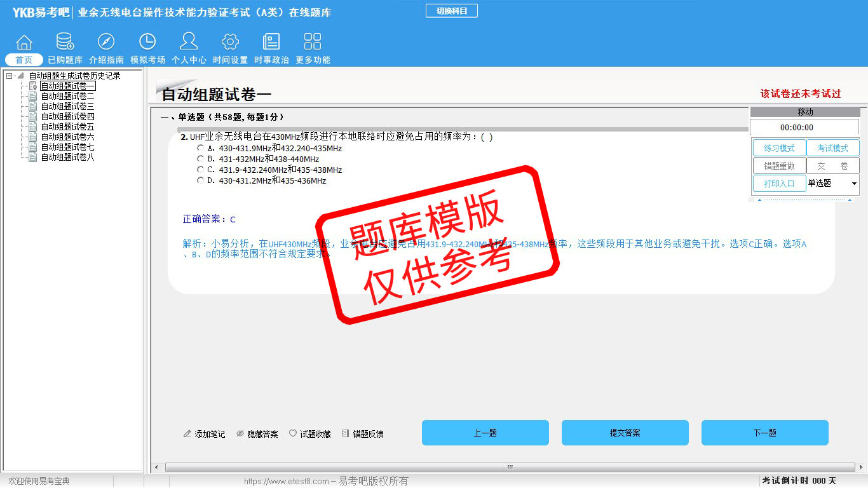Switch to 练习模式 practice mode
Image resolution: width=868 pixels, height=488 pixels.
tap(779, 148)
